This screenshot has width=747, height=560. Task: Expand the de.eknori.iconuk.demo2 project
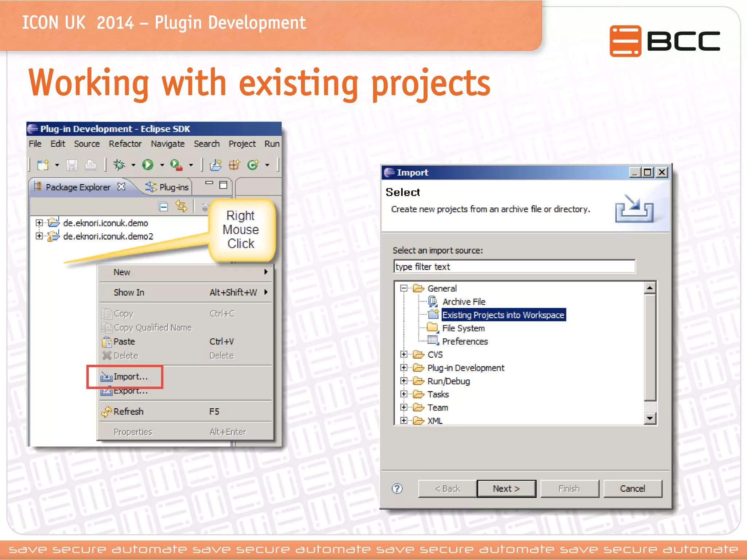(x=39, y=236)
